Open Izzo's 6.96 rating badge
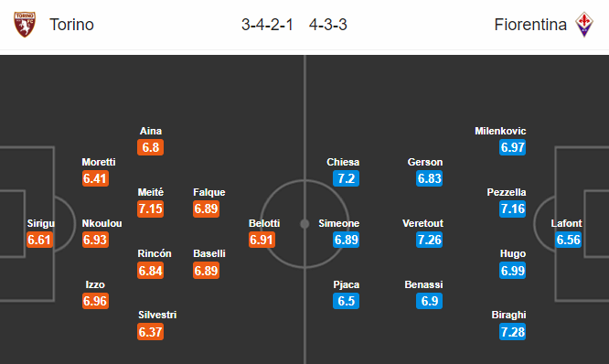This screenshot has width=609, height=364. 95,301
